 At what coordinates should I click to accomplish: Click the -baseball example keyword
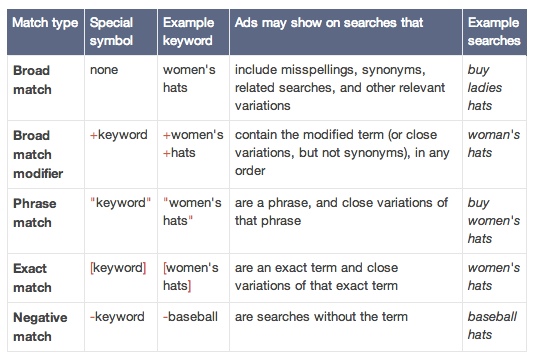(190, 317)
